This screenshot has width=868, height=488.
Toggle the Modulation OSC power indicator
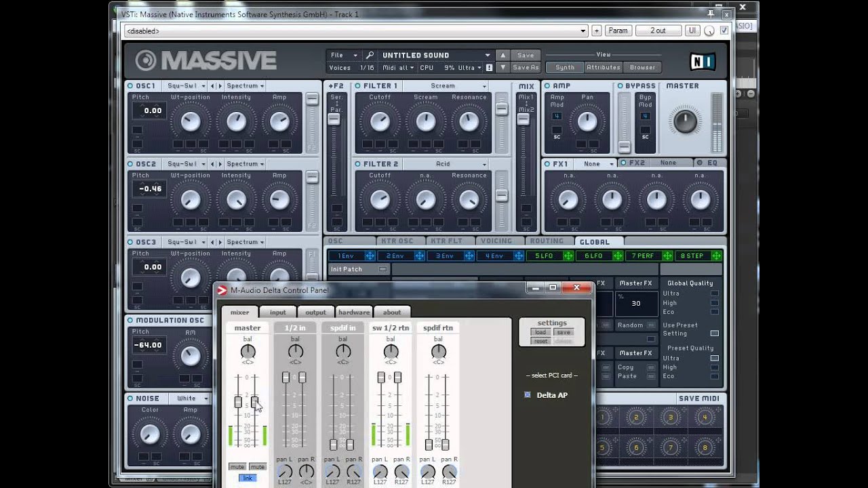[130, 321]
